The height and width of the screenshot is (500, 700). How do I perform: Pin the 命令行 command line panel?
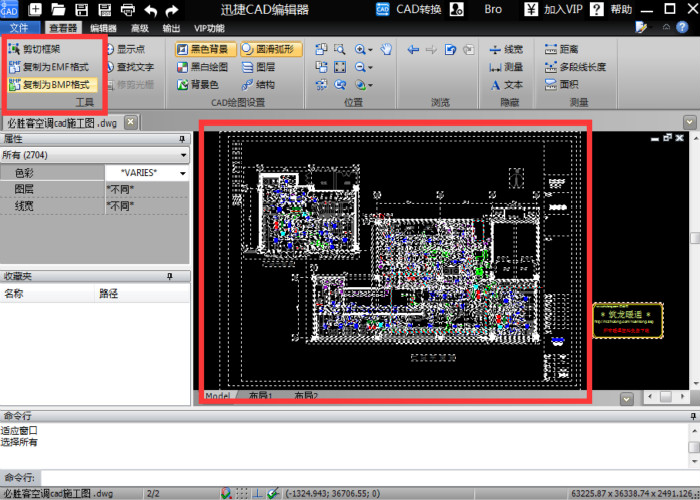click(693, 416)
